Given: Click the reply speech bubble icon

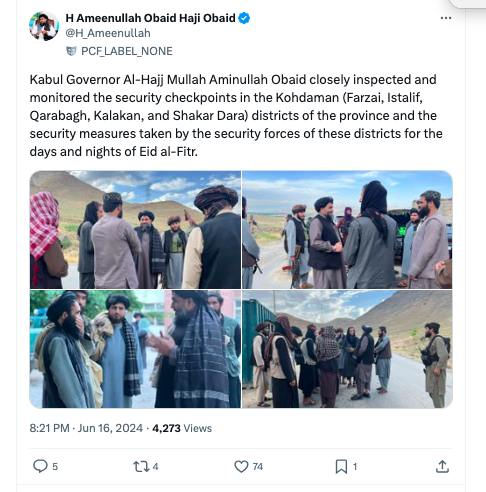Looking at the screenshot, I should (40, 466).
